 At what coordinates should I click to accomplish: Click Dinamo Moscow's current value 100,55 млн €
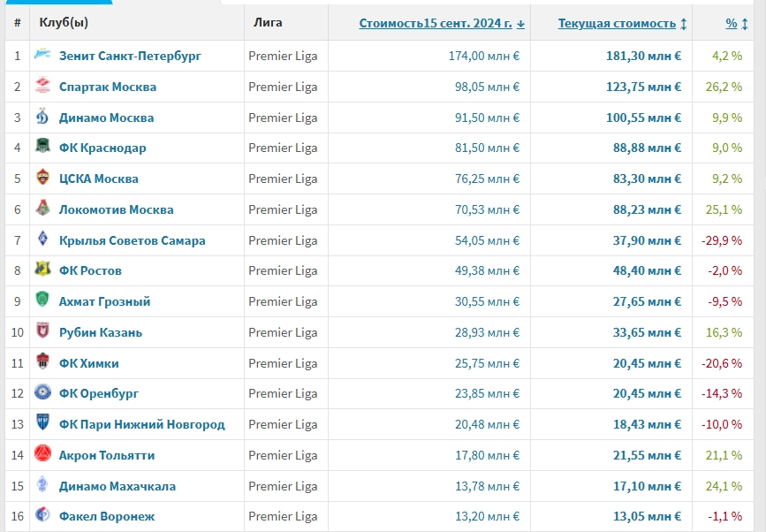coord(643,118)
